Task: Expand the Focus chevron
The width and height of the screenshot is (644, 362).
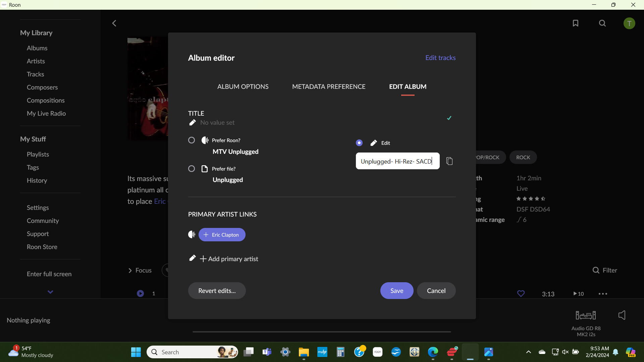Action: click(x=130, y=270)
